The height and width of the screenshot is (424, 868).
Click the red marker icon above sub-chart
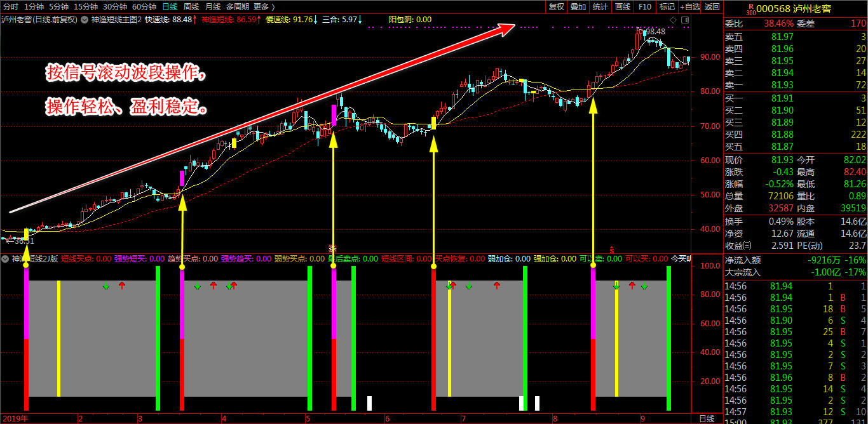[611, 249]
